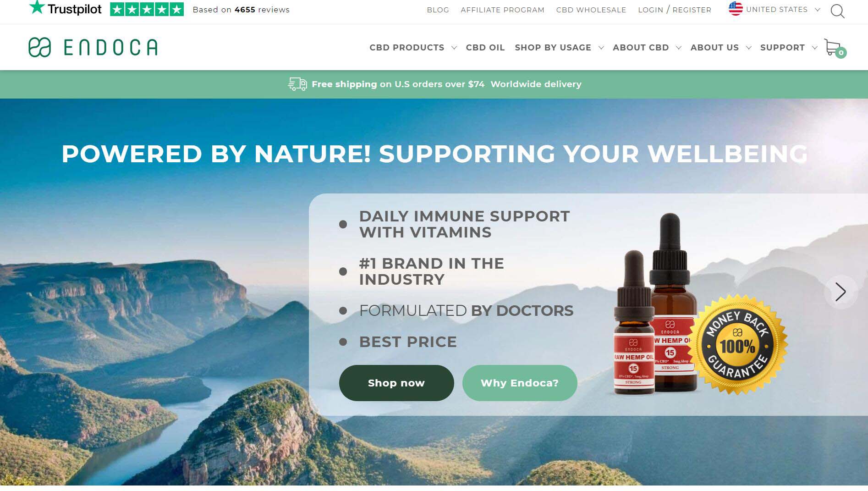Open the Support menu

click(788, 48)
